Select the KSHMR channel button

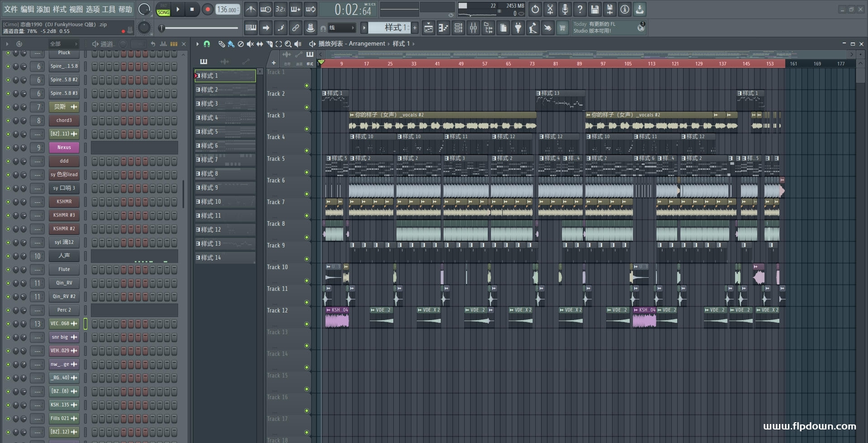[x=64, y=202]
